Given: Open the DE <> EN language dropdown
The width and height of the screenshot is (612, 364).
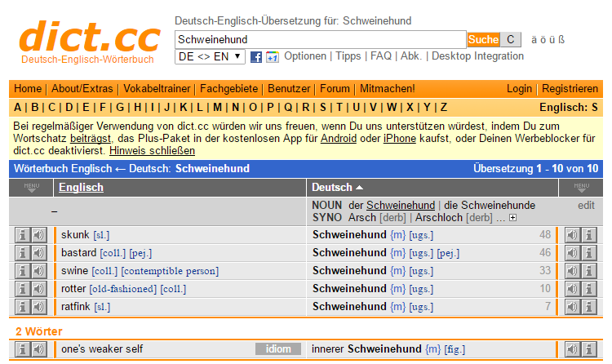Looking at the screenshot, I should 210,56.
